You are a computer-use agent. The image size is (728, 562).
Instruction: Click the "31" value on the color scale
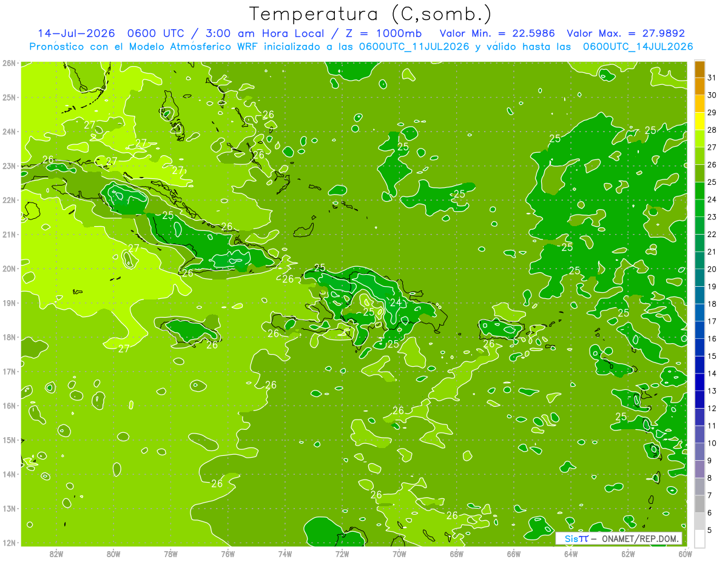tap(712, 78)
